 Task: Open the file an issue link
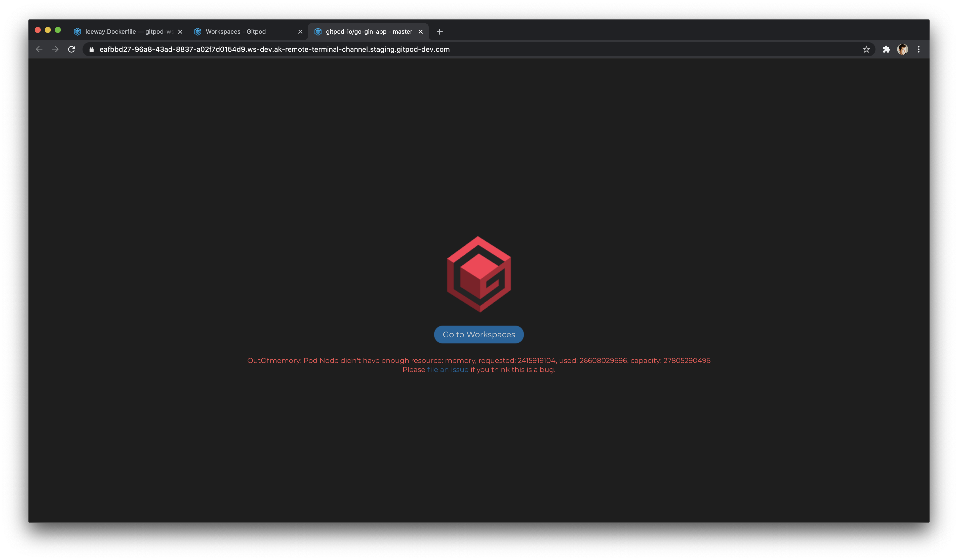448,369
